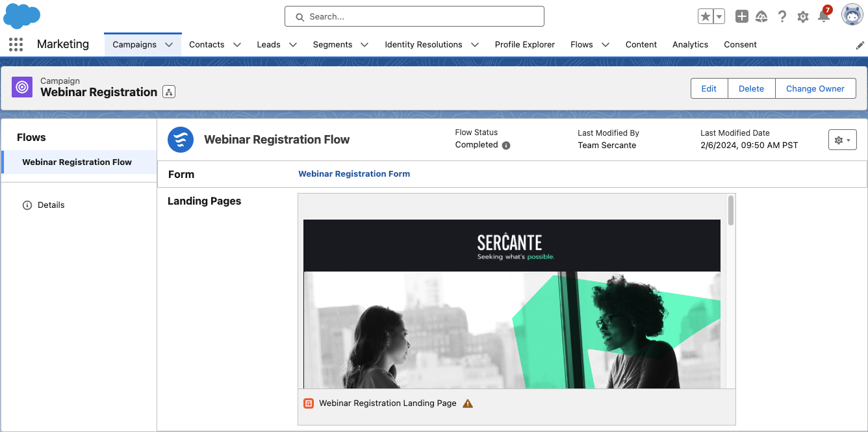
Task: Expand the Flows tab chevron
Action: (x=606, y=45)
